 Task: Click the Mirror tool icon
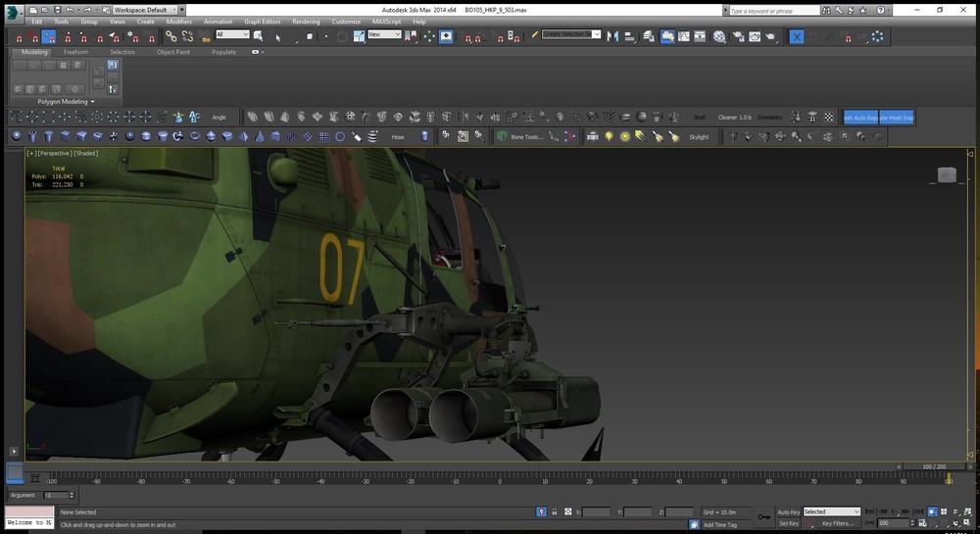point(612,36)
